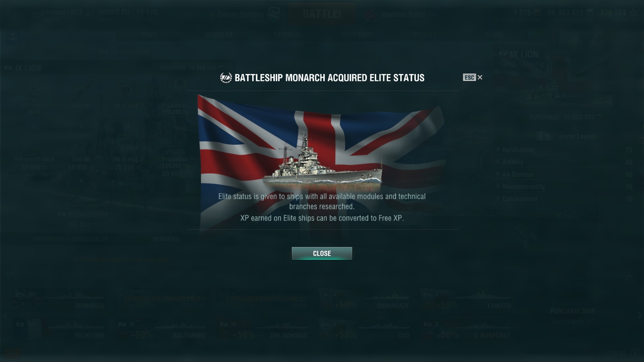Click the Create Division icon
The width and height of the screenshot is (644, 362).
273,14
